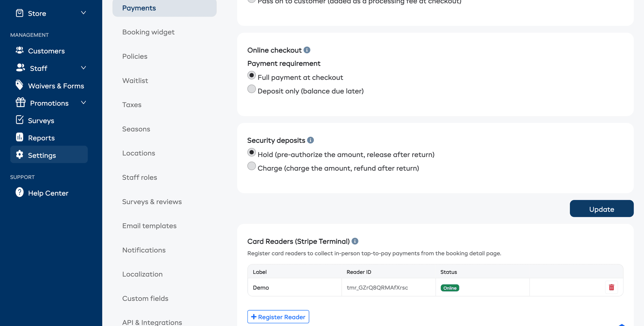
Task: Open the Help Center question-mark icon
Action: (20, 192)
